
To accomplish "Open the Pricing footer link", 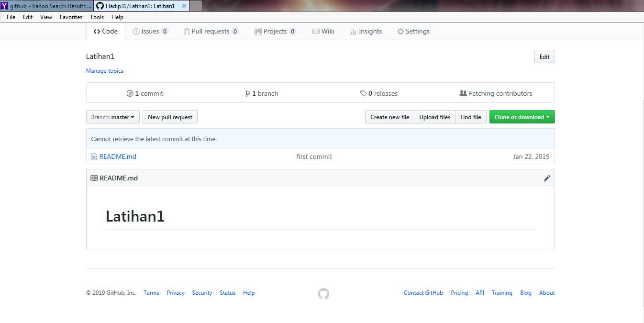I will [x=459, y=293].
